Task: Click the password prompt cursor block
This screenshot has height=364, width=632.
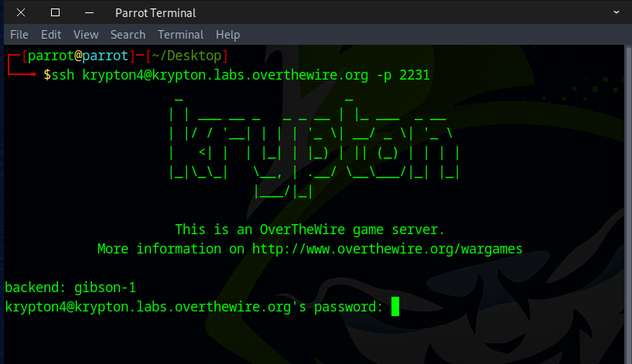Action: 395,307
